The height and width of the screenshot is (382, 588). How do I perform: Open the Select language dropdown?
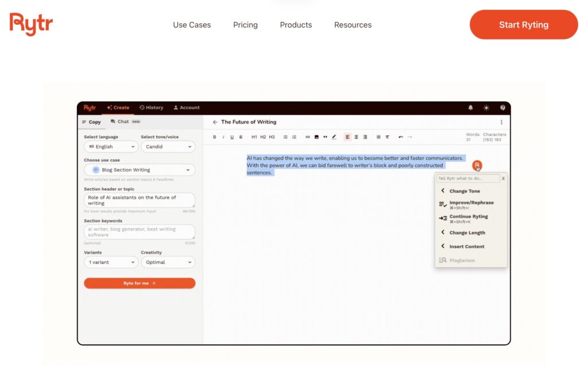(x=111, y=146)
